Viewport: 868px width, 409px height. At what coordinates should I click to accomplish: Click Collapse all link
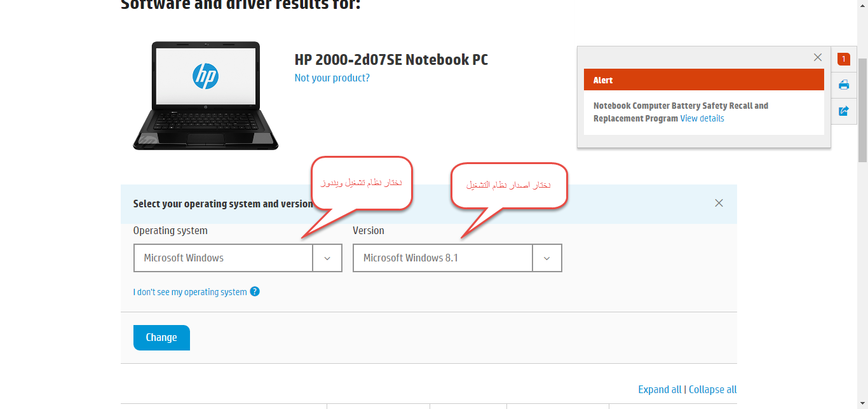click(713, 389)
